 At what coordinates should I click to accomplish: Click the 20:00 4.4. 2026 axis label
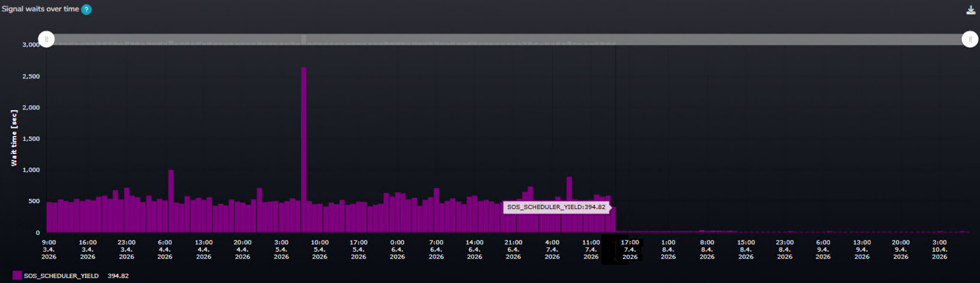click(242, 249)
